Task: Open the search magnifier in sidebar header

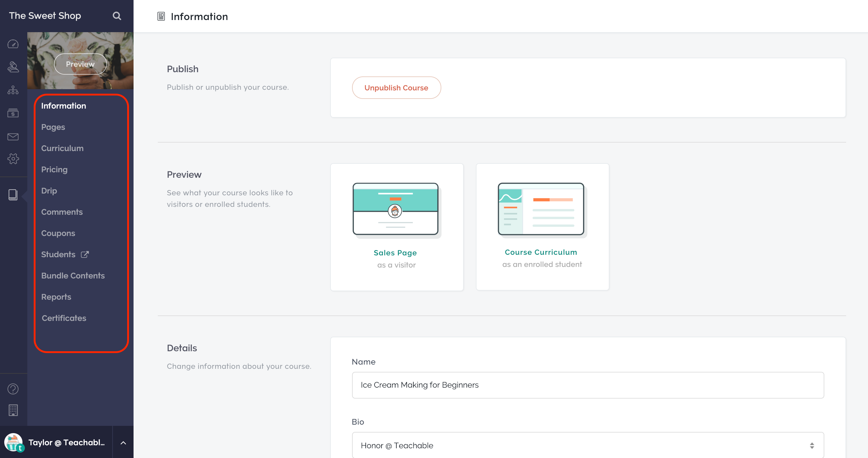Action: tap(117, 16)
